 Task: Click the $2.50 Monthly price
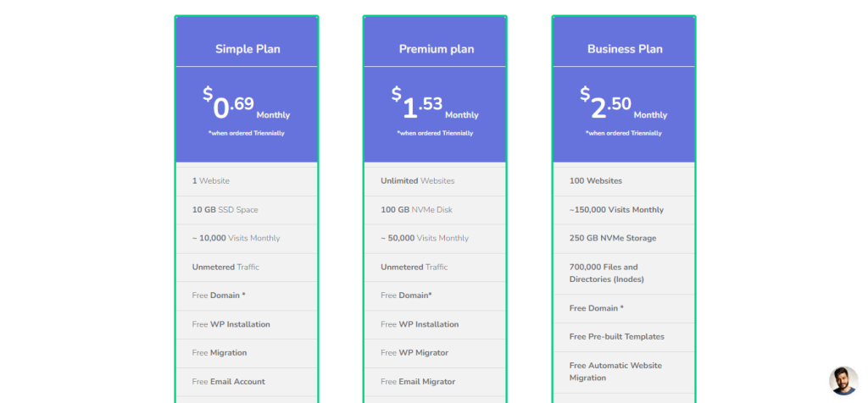[x=623, y=106]
